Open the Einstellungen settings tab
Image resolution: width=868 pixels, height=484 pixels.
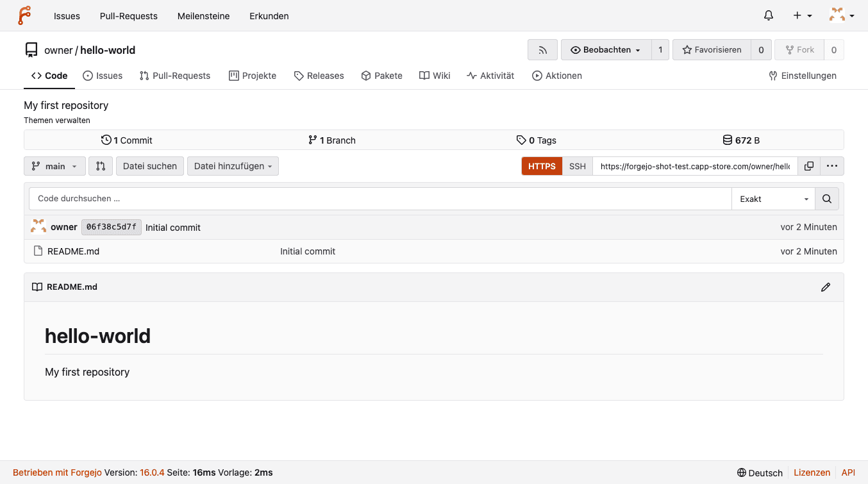[803, 76]
